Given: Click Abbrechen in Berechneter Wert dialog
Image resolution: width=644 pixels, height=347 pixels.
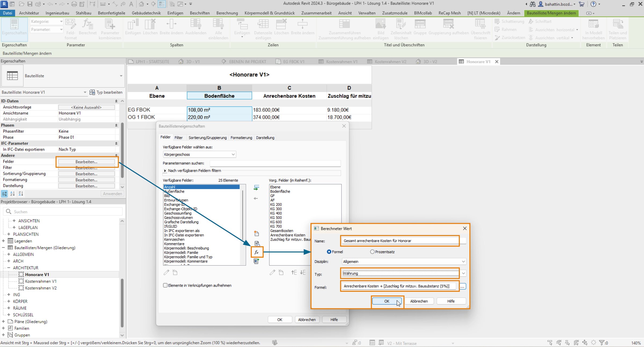Looking at the screenshot, I should pos(419,301).
